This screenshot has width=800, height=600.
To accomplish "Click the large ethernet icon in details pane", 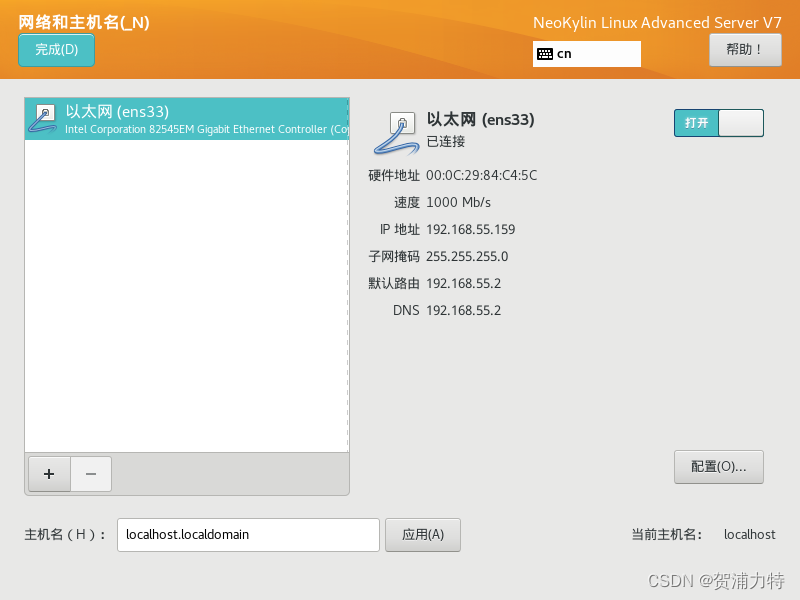I will point(396,134).
